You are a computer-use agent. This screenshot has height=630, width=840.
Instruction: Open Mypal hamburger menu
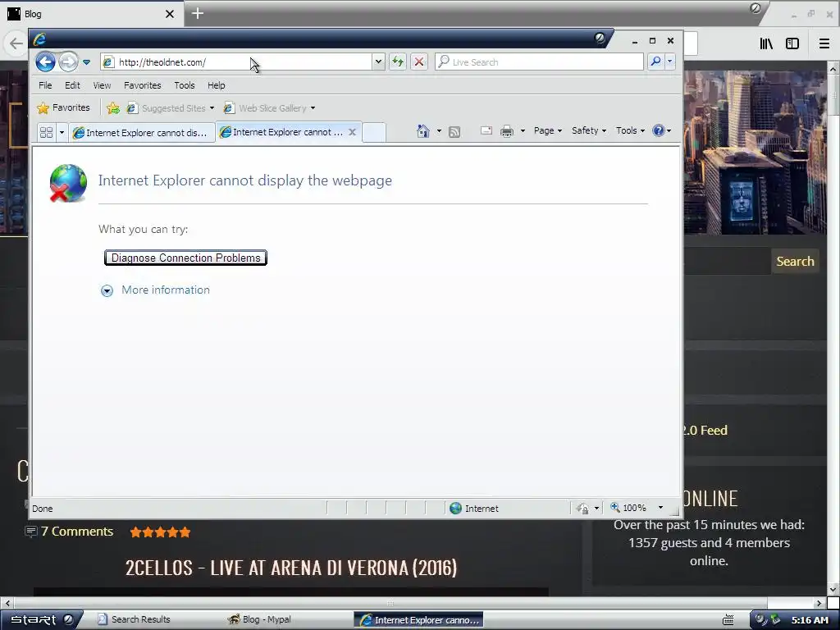824,43
